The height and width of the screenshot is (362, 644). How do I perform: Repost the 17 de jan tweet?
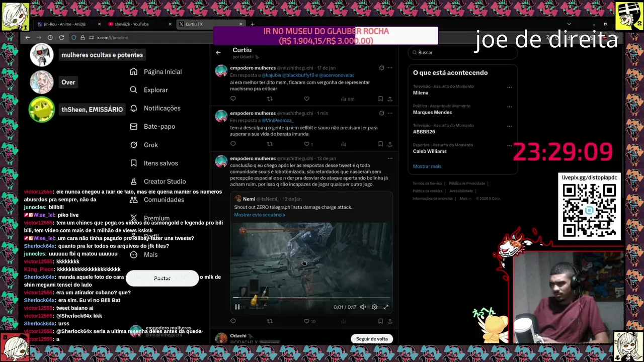(270, 99)
